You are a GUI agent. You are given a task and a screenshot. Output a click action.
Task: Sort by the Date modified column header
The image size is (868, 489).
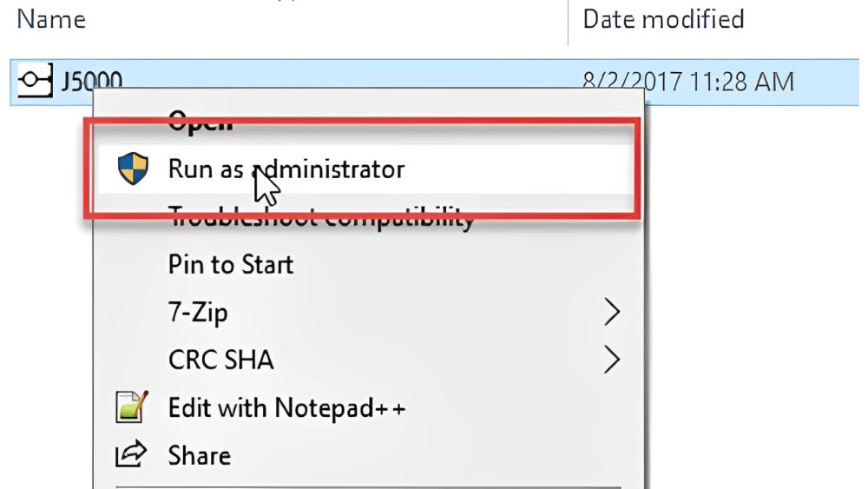pyautogui.click(x=663, y=19)
